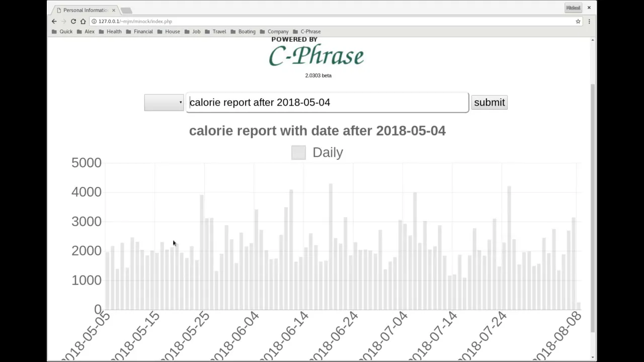Image resolution: width=644 pixels, height=362 pixels.
Task: Toggle the Daily legend color box
Action: coord(298,152)
